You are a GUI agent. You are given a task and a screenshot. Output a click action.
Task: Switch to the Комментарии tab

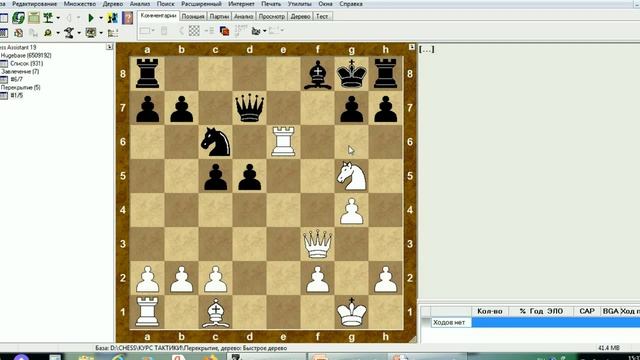click(158, 16)
